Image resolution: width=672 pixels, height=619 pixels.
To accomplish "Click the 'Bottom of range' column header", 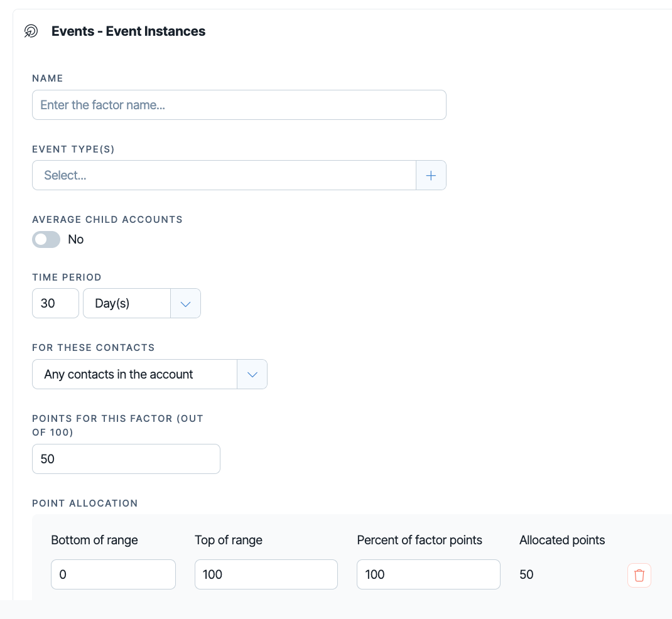I will 94,540.
